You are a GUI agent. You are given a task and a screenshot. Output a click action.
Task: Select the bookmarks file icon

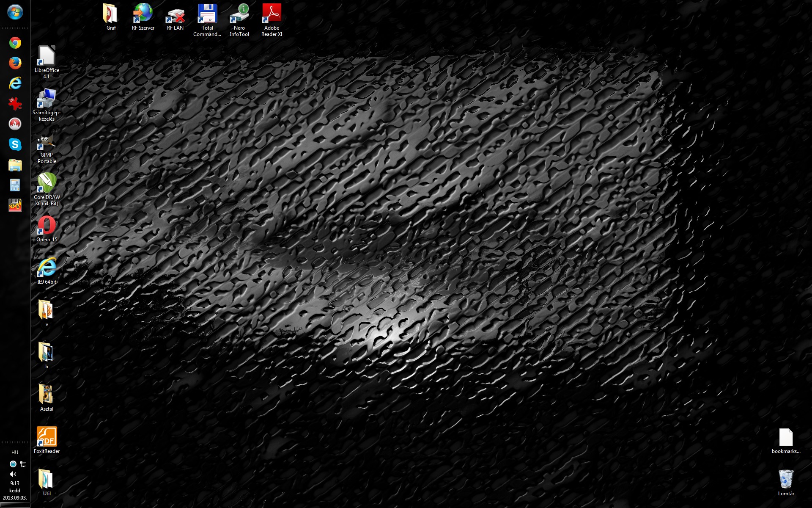[x=786, y=441]
